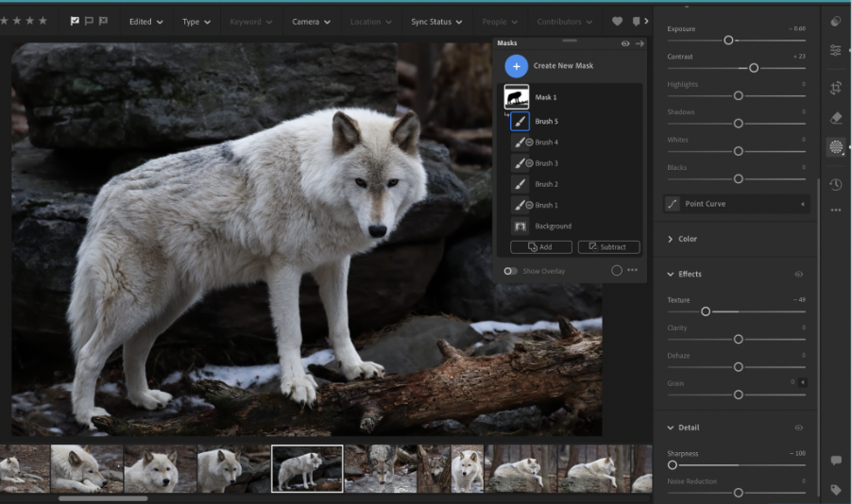Image resolution: width=852 pixels, height=504 pixels.
Task: Select the Healing eraser tool
Action: (836, 118)
